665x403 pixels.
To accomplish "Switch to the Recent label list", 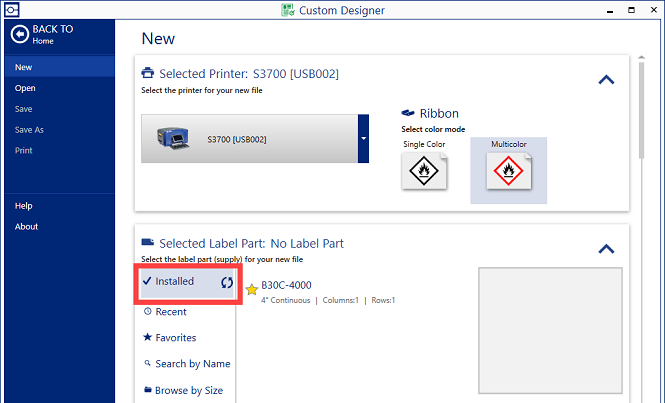I will [x=171, y=312].
